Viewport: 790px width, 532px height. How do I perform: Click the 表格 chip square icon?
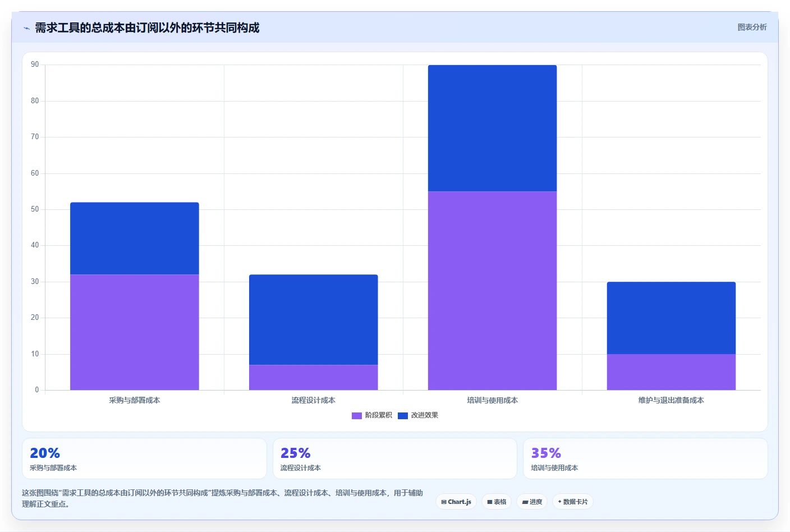(x=490, y=502)
